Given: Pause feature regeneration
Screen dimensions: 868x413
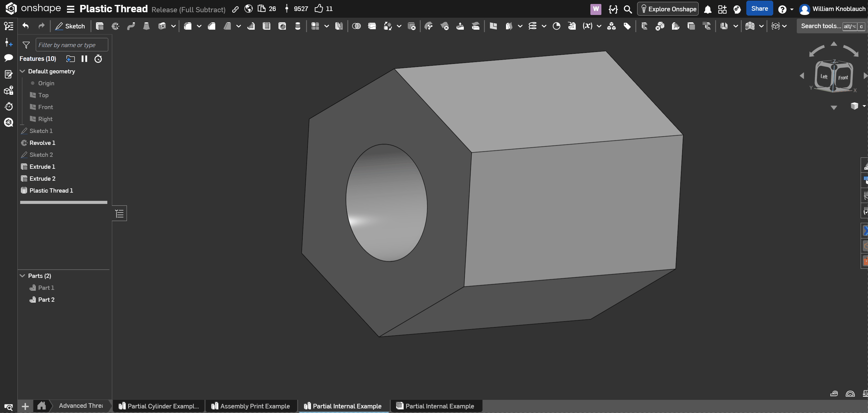Looking at the screenshot, I should 84,59.
